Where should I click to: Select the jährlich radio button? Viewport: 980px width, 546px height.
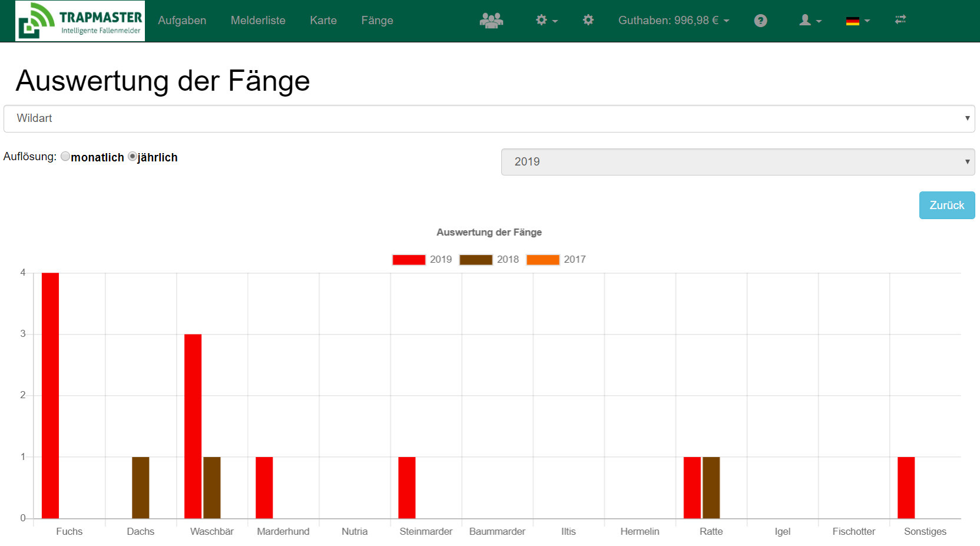133,157
